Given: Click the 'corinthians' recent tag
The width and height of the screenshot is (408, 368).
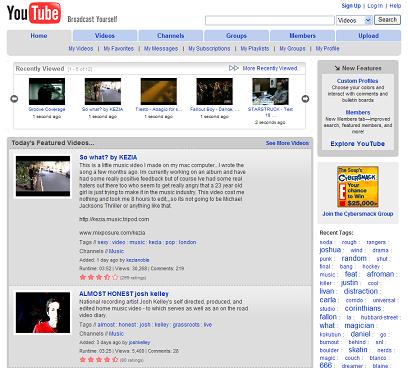Looking at the screenshot, I should pos(363,308).
